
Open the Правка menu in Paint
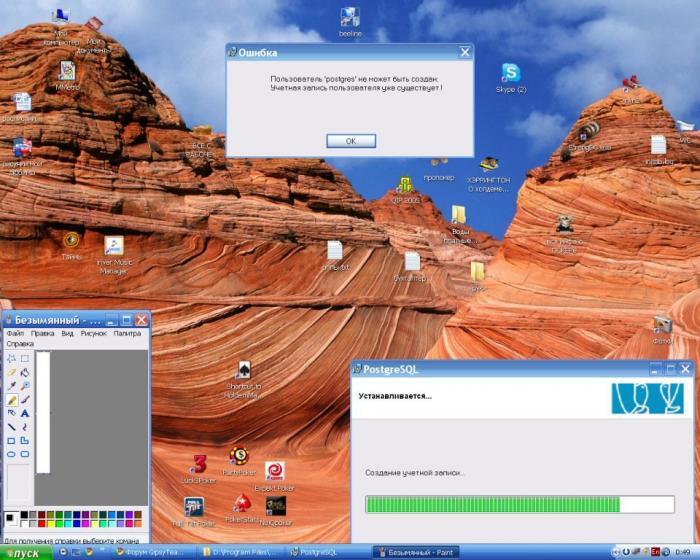(x=42, y=333)
